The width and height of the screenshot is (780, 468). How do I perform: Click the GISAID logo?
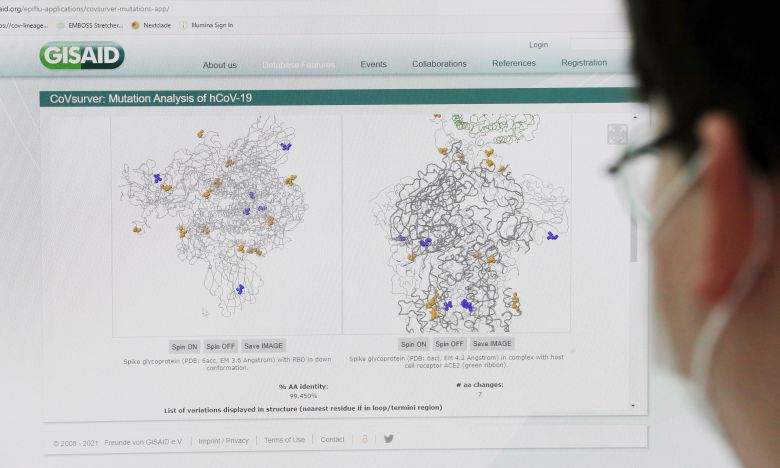pos(82,56)
